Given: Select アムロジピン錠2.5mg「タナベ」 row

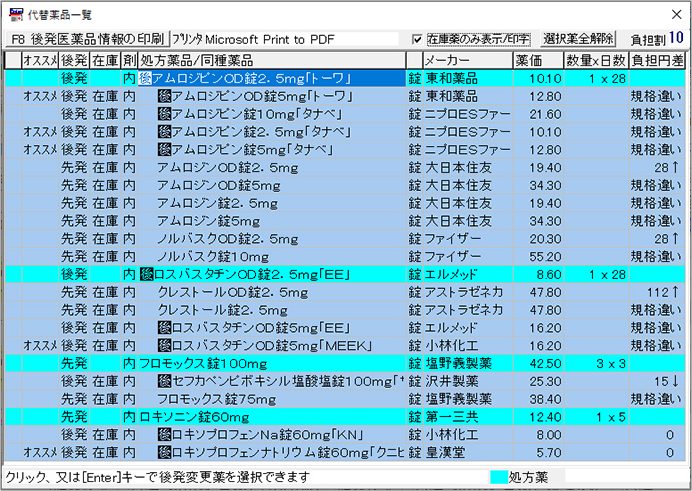Looking at the screenshot, I should (x=345, y=132).
